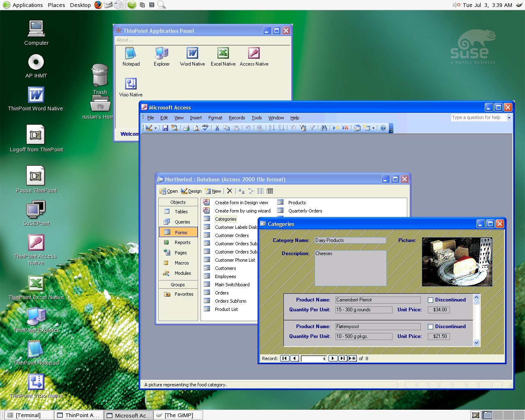Open the New Object dropdown arrow
This screenshot has width=525, height=420.
click(373, 128)
